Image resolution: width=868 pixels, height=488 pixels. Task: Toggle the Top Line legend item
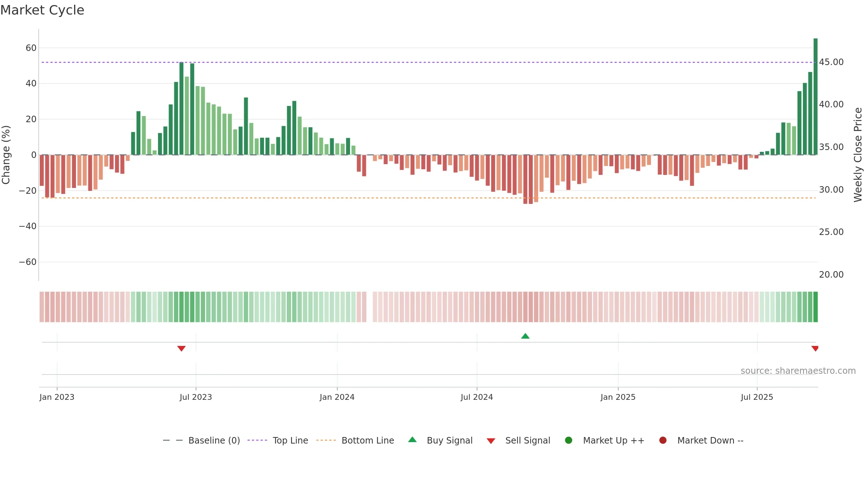(278, 440)
